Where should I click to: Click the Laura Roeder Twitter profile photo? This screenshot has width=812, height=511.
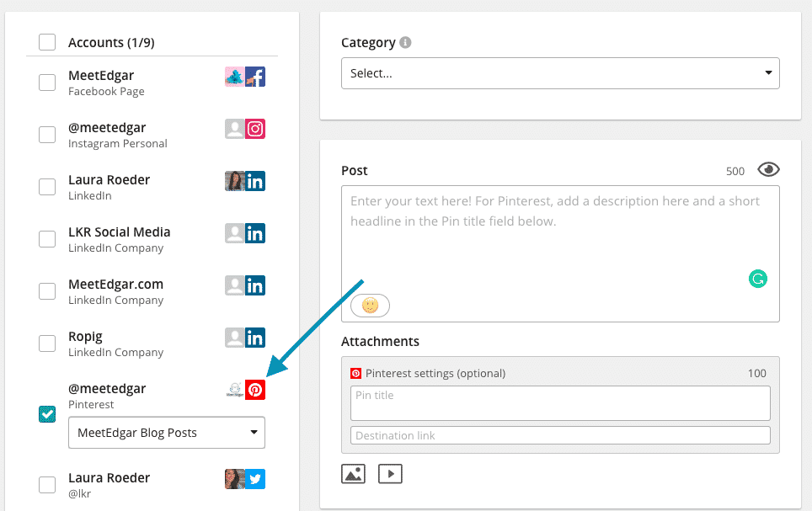(x=235, y=479)
